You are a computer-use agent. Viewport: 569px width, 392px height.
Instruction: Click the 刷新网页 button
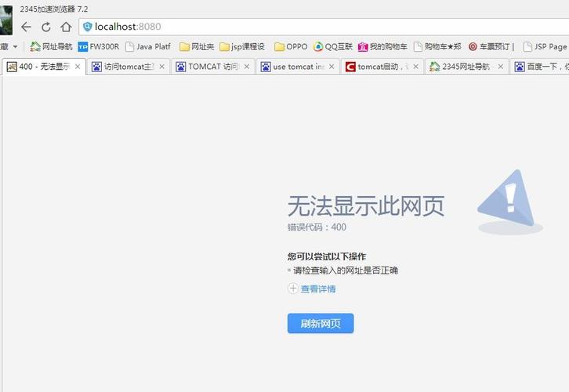[321, 323]
